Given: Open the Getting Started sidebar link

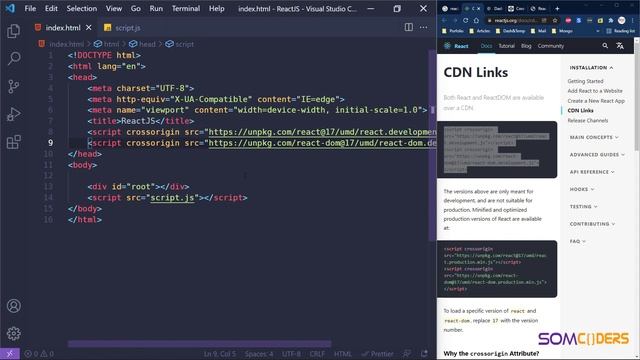Looking at the screenshot, I should 585,81.
